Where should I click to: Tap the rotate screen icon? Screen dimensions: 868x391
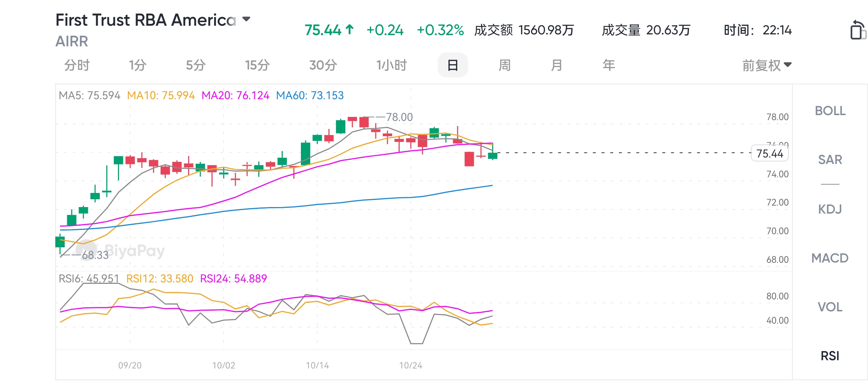pyautogui.click(x=858, y=30)
